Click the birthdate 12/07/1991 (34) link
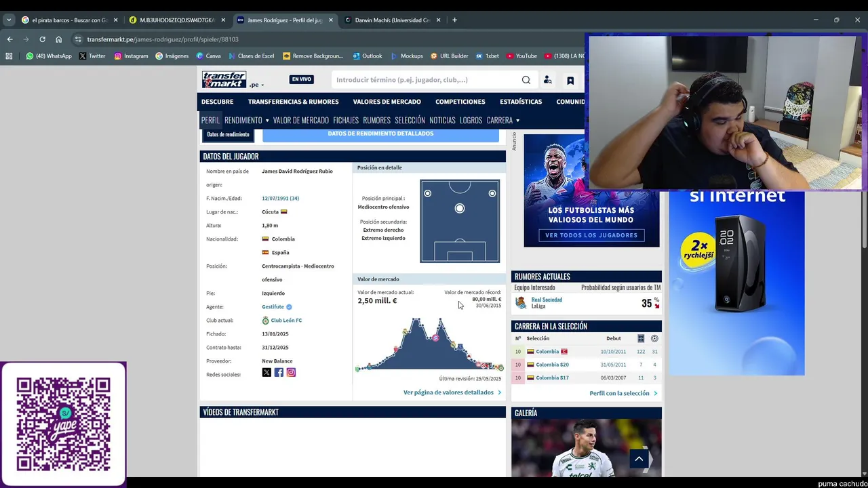 pyautogui.click(x=280, y=199)
